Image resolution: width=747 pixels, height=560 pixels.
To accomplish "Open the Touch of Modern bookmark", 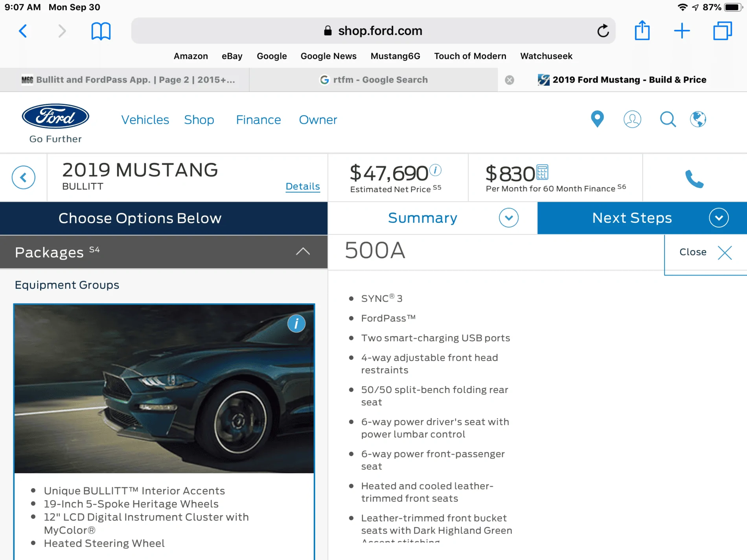I will coord(470,56).
